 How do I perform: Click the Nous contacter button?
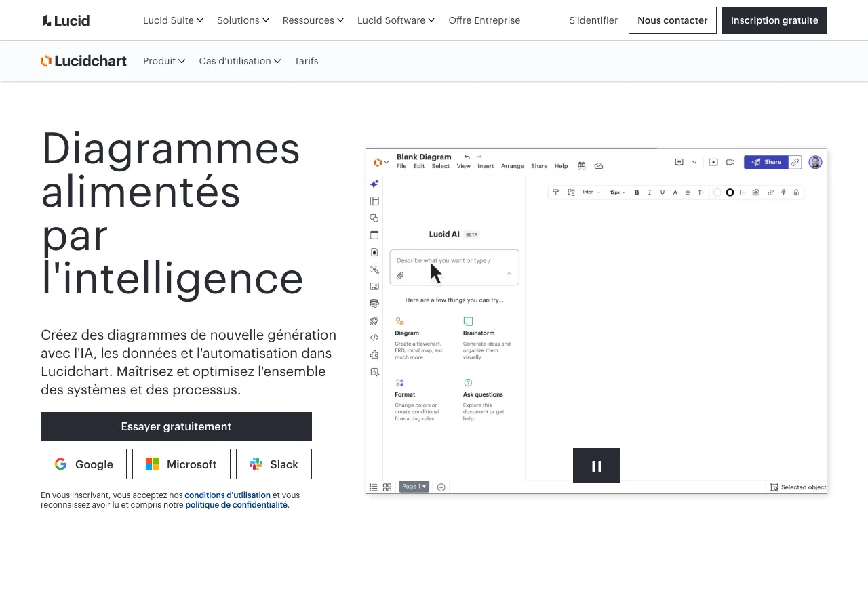click(x=673, y=20)
